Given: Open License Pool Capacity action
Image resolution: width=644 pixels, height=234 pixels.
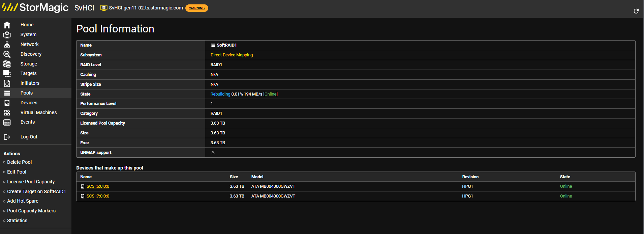Looking at the screenshot, I should 31,182.
